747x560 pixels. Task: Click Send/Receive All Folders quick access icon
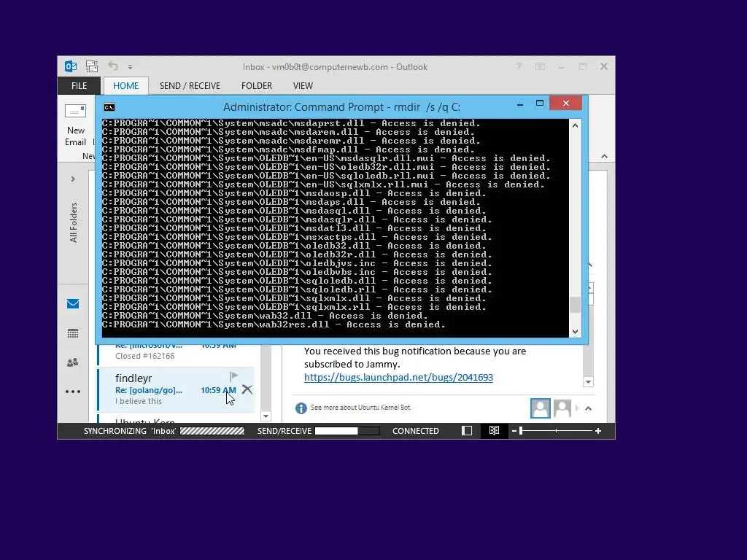(x=91, y=66)
